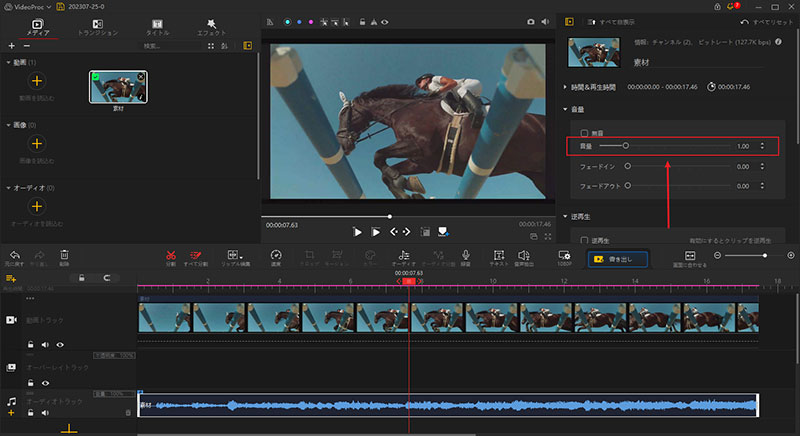
Task: Switch to the タイトル (Title) tab
Action: [157, 28]
